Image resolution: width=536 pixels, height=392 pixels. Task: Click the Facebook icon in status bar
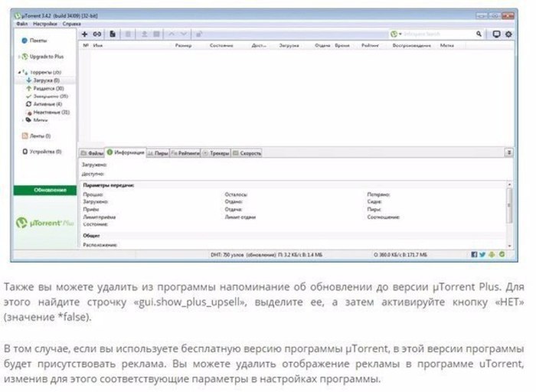click(474, 255)
